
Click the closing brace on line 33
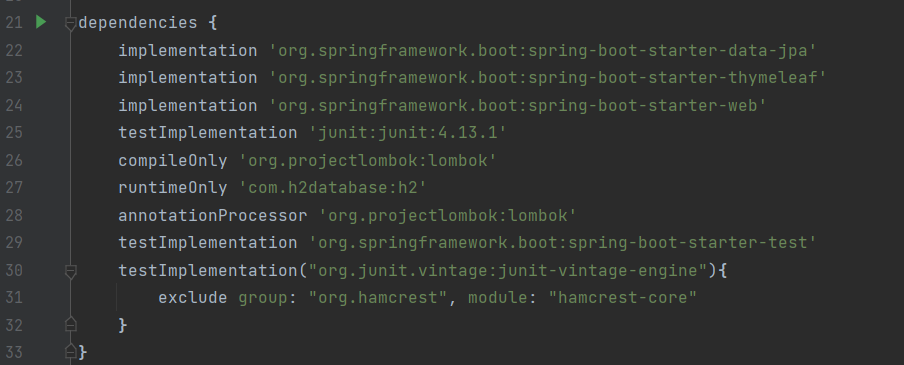pos(83,352)
